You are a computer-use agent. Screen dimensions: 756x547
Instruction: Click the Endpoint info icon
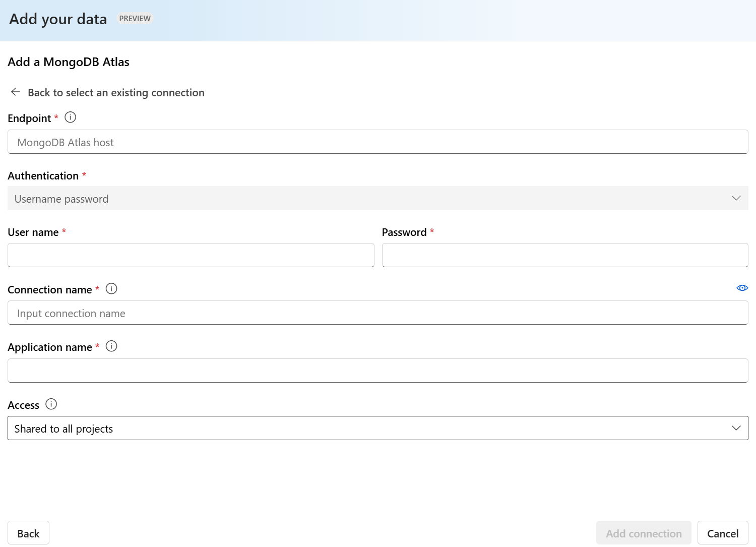pos(71,117)
